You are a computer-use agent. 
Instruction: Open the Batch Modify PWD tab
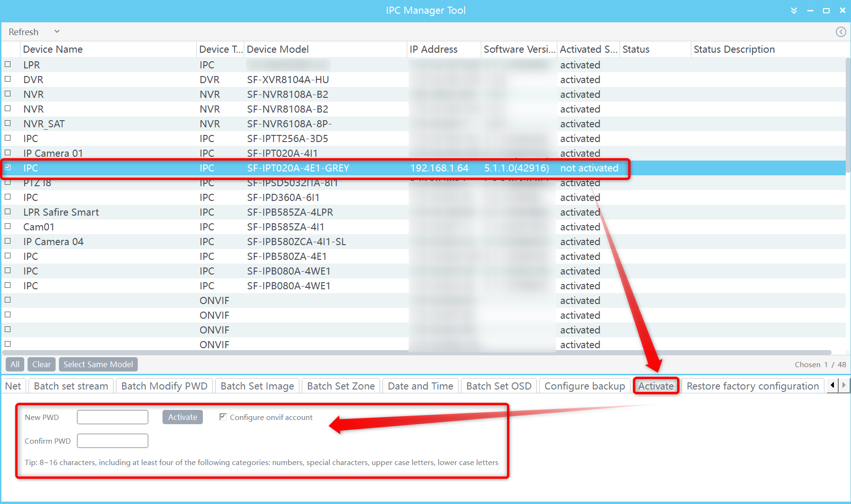(164, 386)
